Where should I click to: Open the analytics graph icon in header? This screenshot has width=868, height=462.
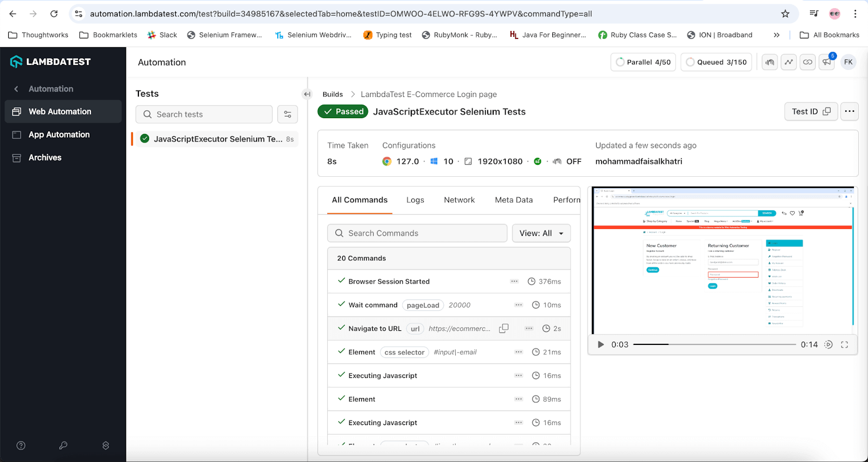(789, 62)
